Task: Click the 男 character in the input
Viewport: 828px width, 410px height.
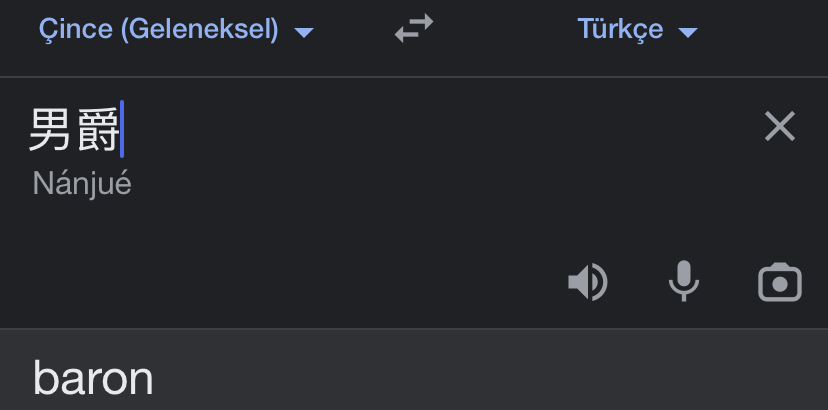Action: (51, 130)
